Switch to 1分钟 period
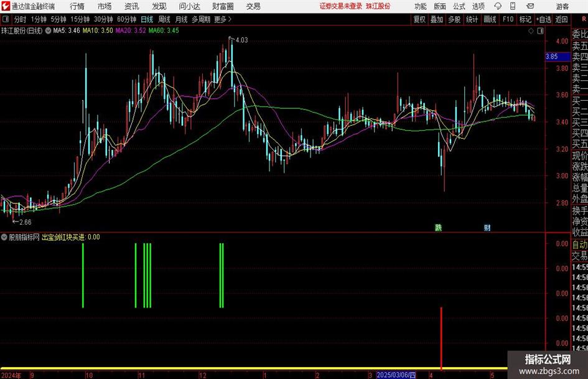This screenshot has width=588, height=379. (x=39, y=19)
